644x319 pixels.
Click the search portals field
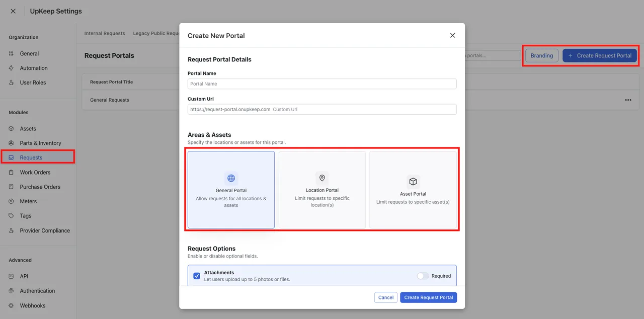(x=493, y=55)
